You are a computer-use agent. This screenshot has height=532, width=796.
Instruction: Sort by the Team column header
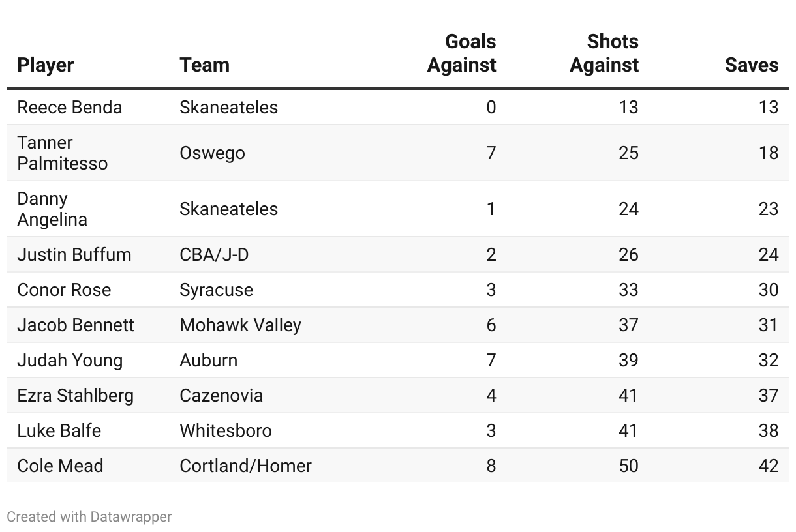(204, 65)
